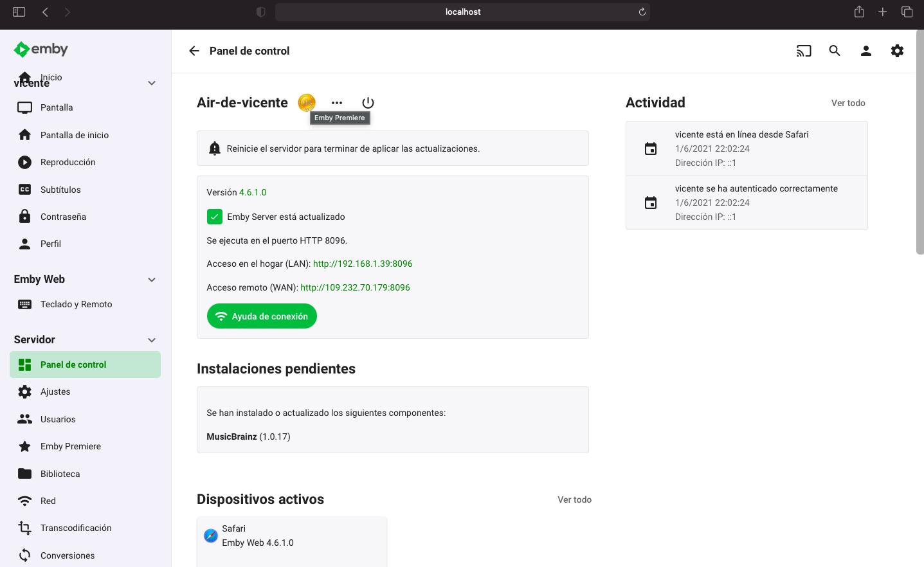Image resolution: width=924 pixels, height=567 pixels.
Task: Open search with the magnifier icon
Action: click(835, 51)
